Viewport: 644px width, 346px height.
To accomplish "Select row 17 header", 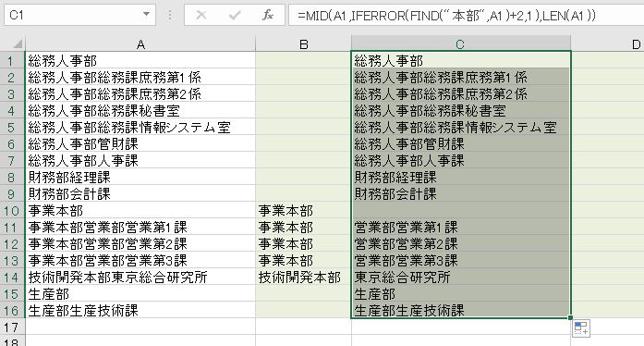I will 12,327.
